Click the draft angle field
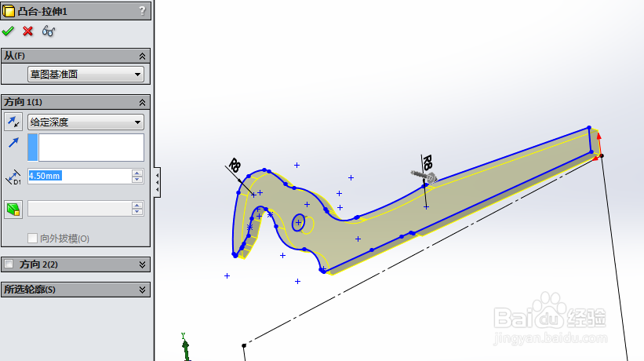The width and height of the screenshot is (644, 361). tap(80, 209)
